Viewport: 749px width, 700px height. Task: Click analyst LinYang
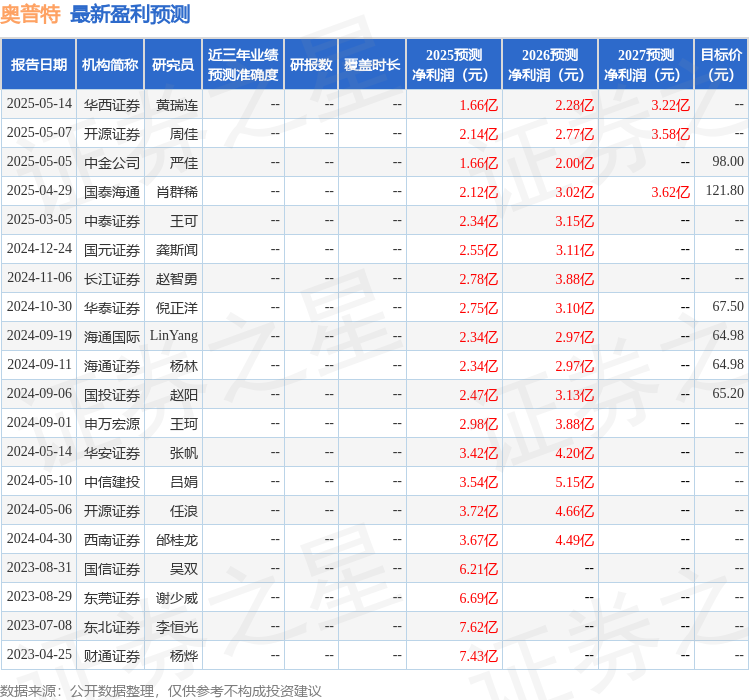(x=174, y=336)
